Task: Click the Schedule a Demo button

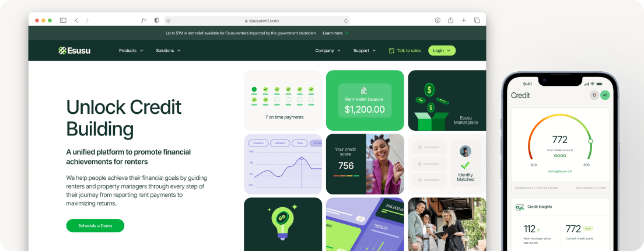Action: pyautogui.click(x=95, y=225)
